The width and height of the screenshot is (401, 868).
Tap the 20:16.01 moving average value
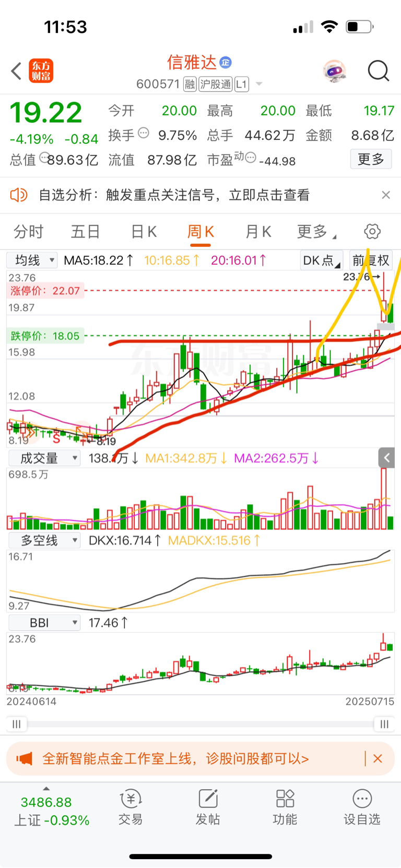pos(239,260)
